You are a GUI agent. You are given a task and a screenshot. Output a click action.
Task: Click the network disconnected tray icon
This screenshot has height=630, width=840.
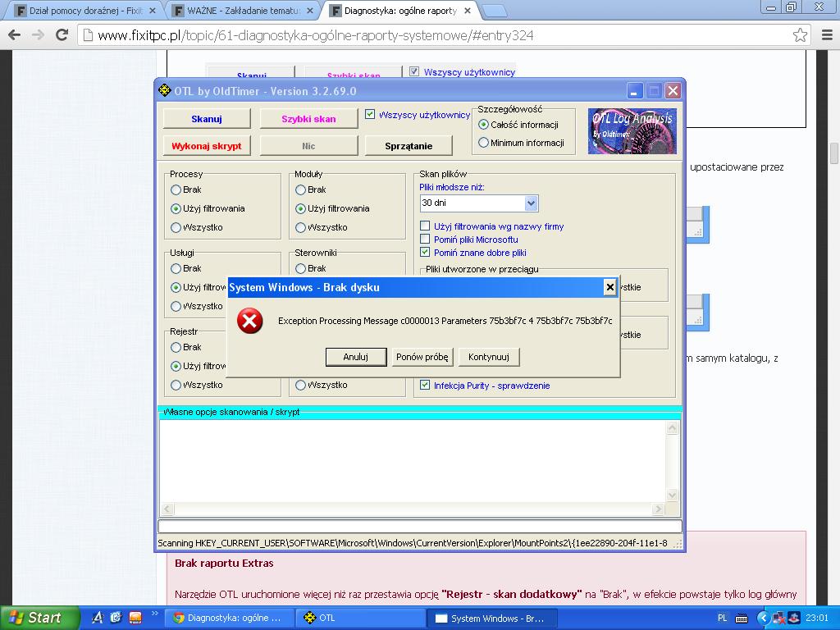778,619
